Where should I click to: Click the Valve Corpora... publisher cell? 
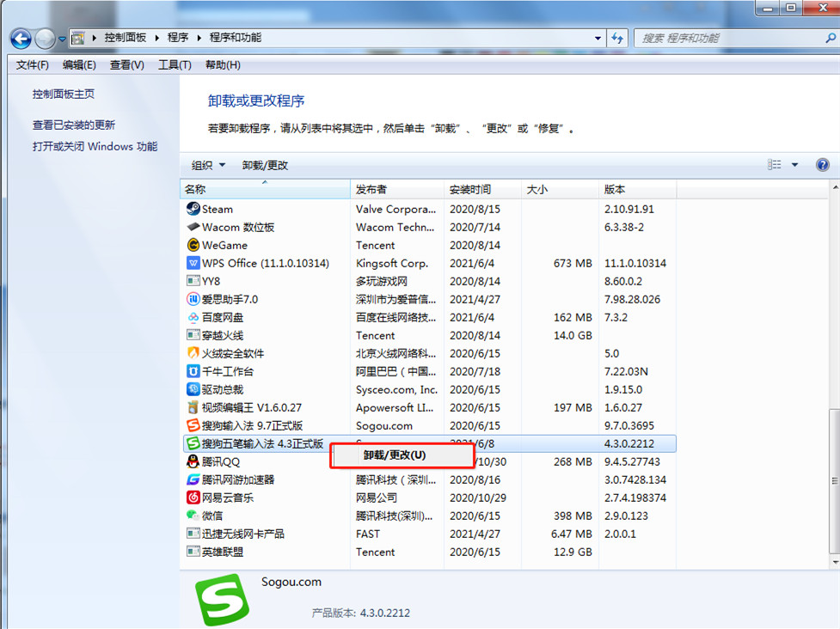395,210
